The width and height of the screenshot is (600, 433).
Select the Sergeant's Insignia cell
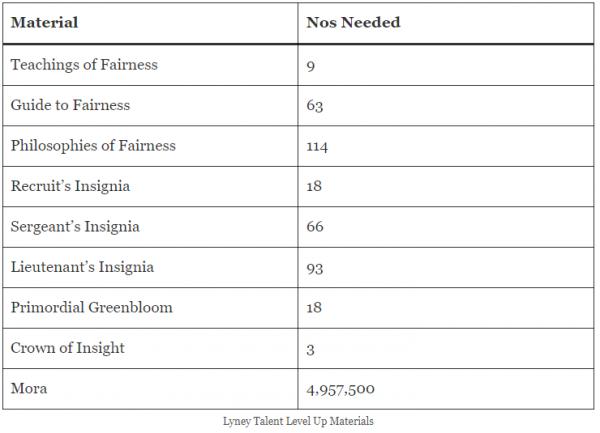[x=75, y=226]
